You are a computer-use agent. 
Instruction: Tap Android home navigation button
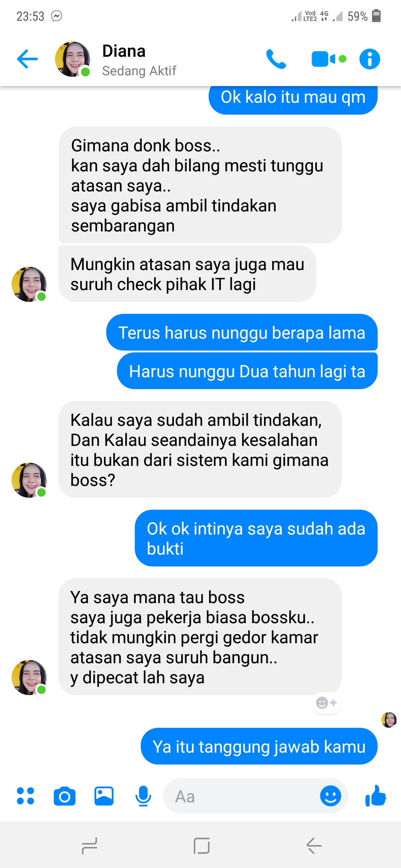(x=202, y=846)
